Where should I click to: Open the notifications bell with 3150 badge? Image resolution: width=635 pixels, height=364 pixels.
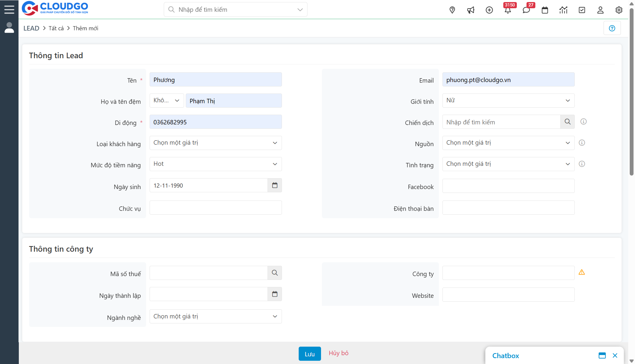tap(508, 10)
